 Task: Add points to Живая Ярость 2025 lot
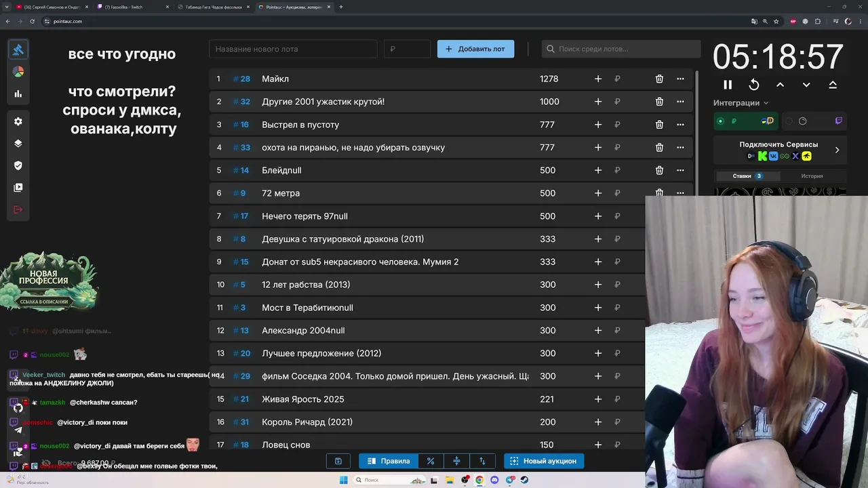click(x=598, y=399)
